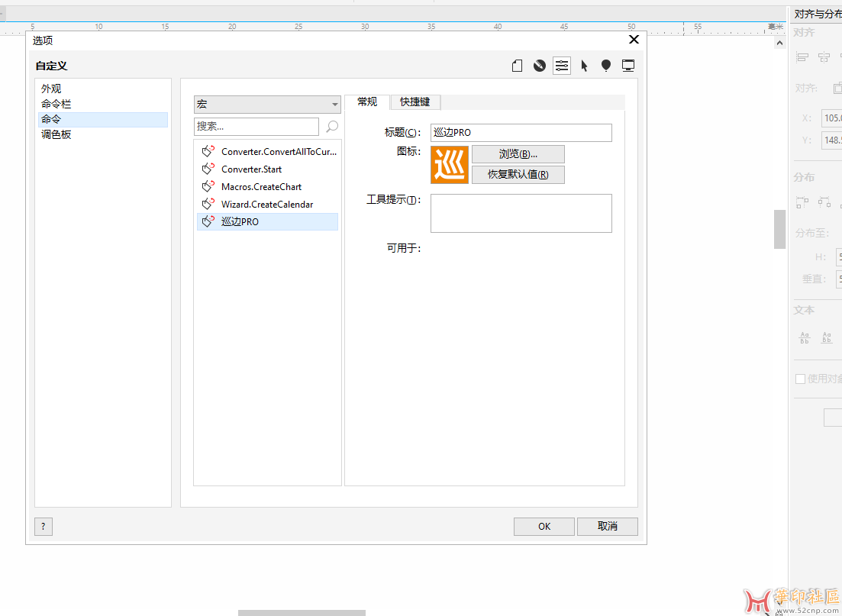Open the CorelDRAW settings pencil icon
This screenshot has width=842, height=616.
pyautogui.click(x=540, y=66)
